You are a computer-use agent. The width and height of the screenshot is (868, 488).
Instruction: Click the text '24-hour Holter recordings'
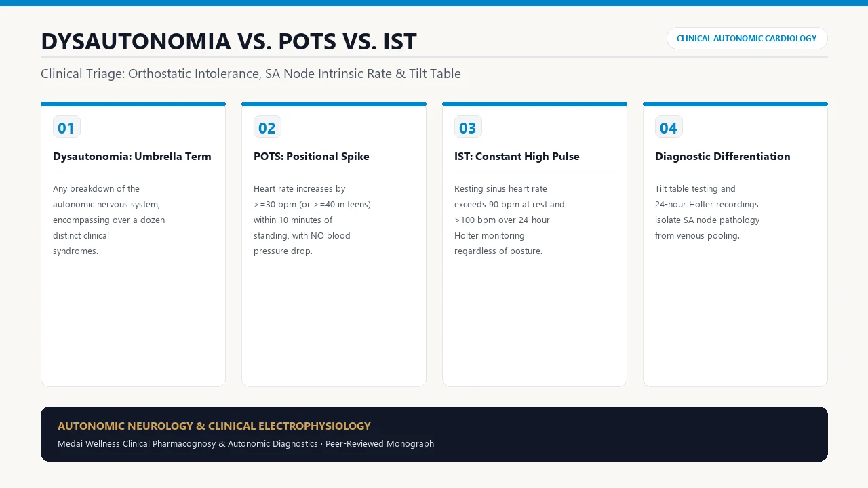[707, 205]
